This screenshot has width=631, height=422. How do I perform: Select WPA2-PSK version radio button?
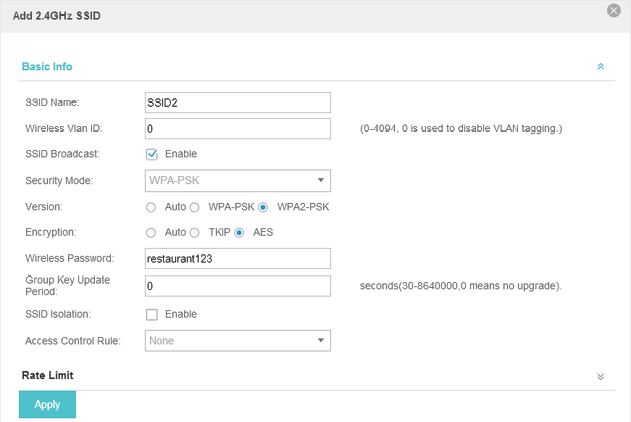263,207
